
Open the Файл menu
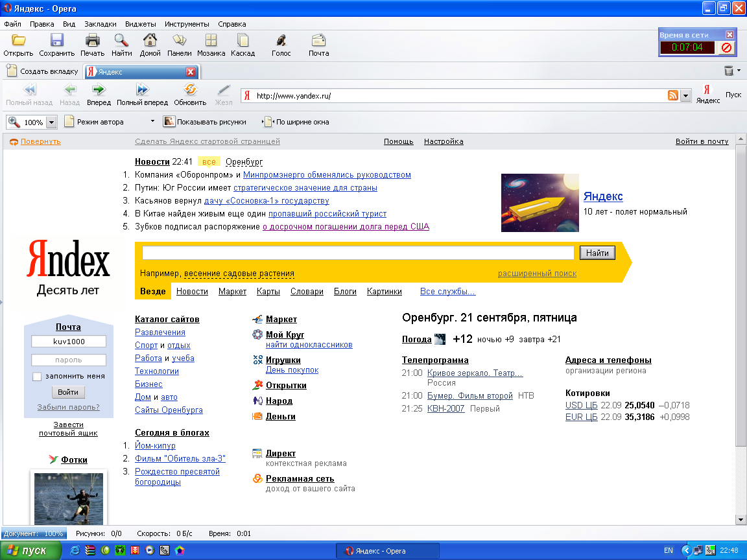(x=12, y=24)
